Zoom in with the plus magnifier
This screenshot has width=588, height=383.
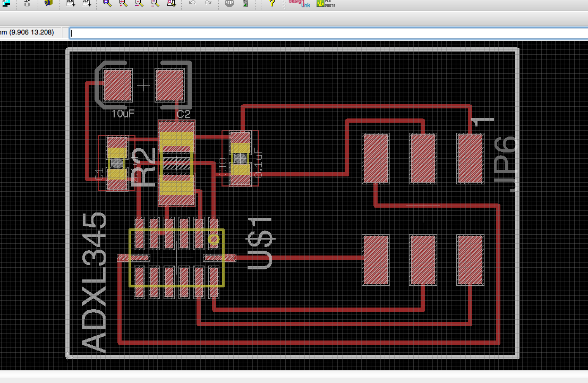pos(123,3)
